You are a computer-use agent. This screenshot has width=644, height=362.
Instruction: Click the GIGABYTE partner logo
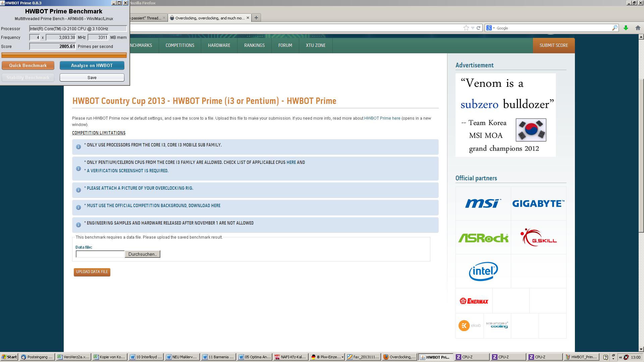coord(538,203)
